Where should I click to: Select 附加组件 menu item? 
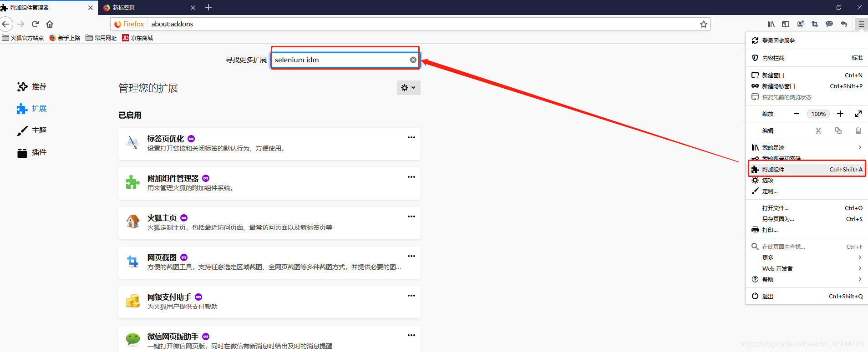click(807, 169)
